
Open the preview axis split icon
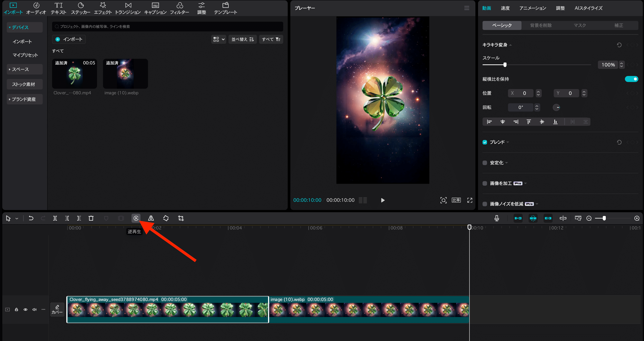[x=563, y=218]
